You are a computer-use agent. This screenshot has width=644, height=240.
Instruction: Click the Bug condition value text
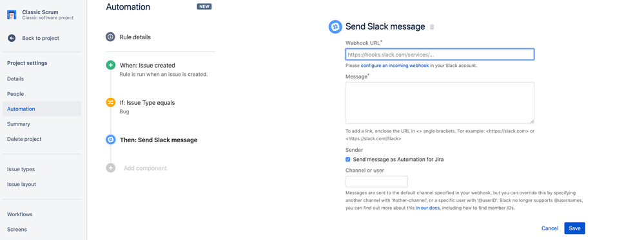[x=124, y=111]
